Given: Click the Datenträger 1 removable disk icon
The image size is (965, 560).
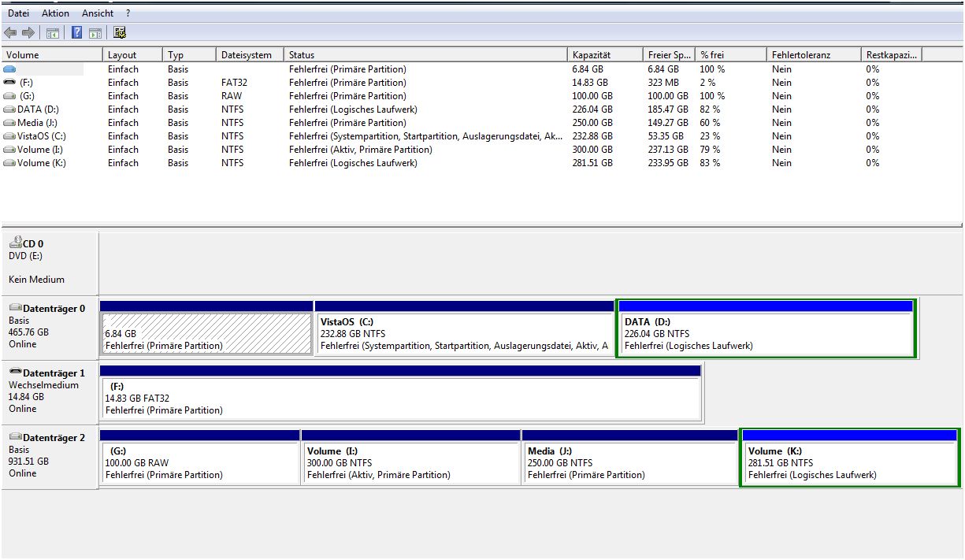Looking at the screenshot, I should click(x=15, y=373).
